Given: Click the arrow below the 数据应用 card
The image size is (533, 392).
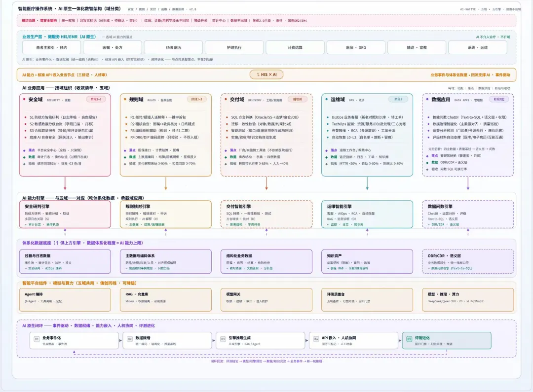Looking at the screenshot, I should coord(468,183).
